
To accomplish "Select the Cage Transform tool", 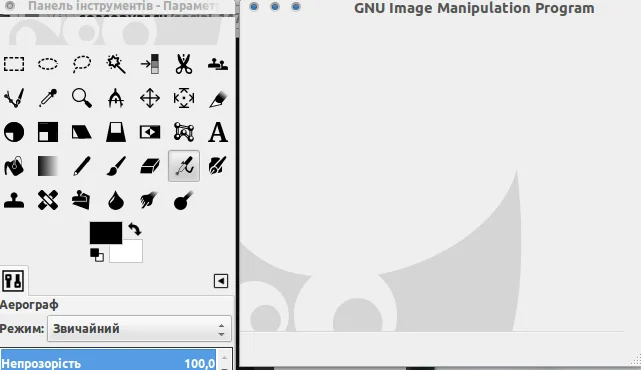I will point(184,132).
